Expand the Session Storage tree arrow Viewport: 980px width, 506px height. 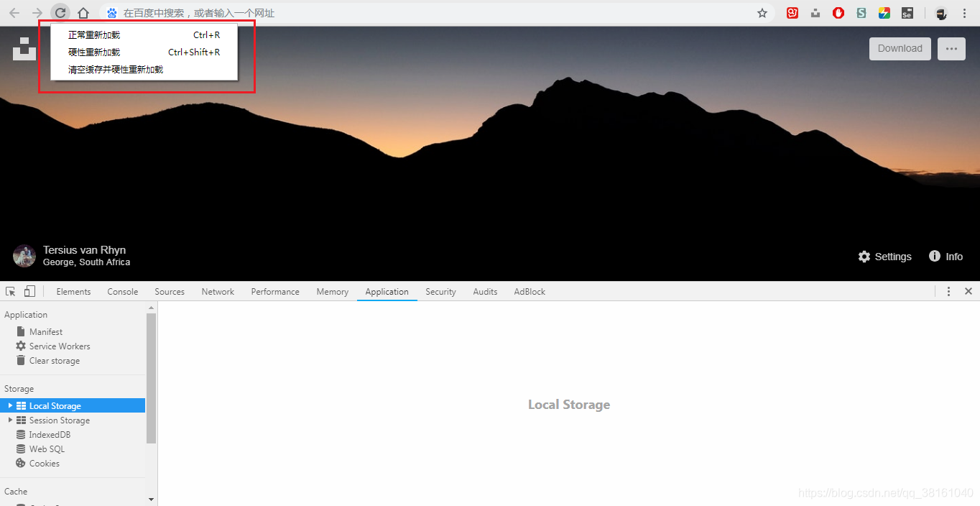click(x=10, y=420)
